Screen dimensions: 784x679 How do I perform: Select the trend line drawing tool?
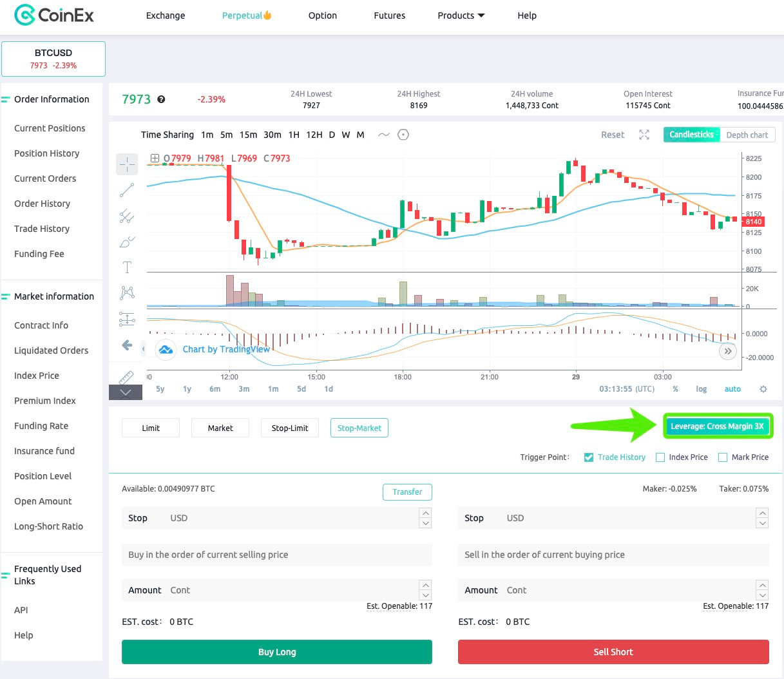point(127,190)
